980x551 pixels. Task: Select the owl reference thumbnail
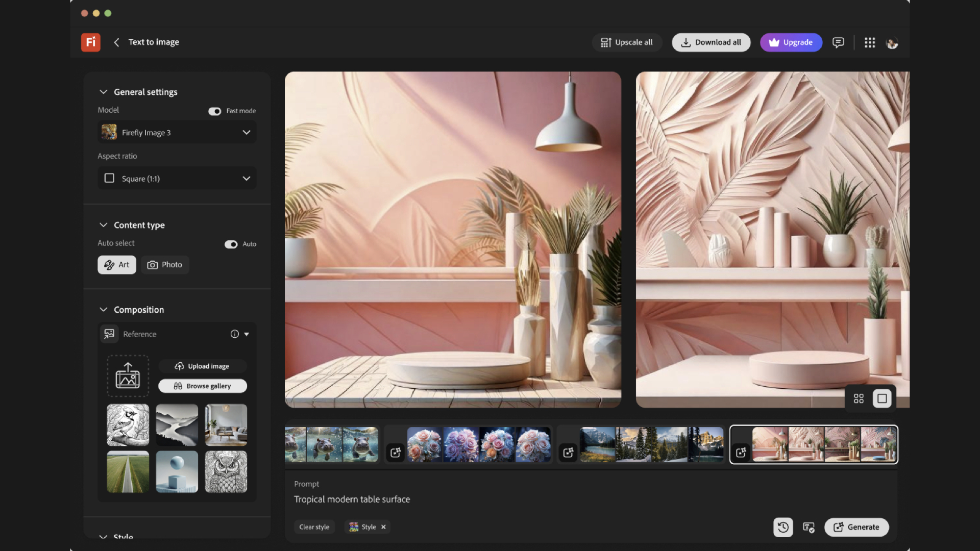pos(226,471)
